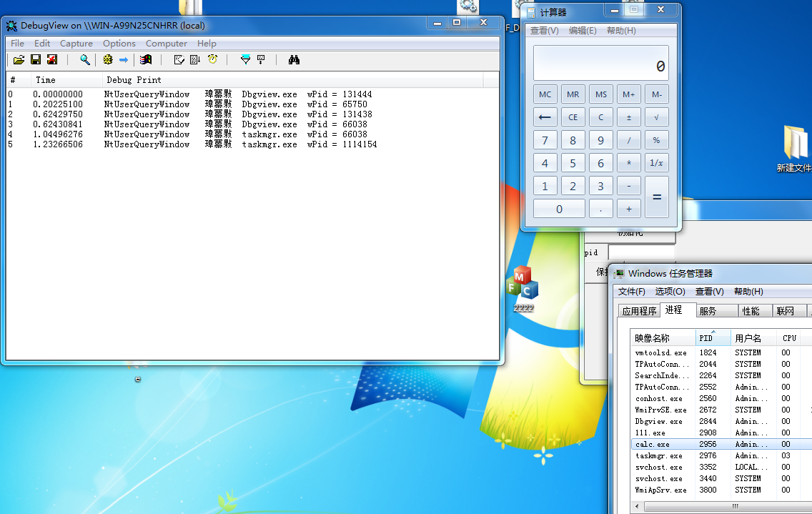
Task: Toggle the Capture Win32 Windows flag icon
Action: 146,59
